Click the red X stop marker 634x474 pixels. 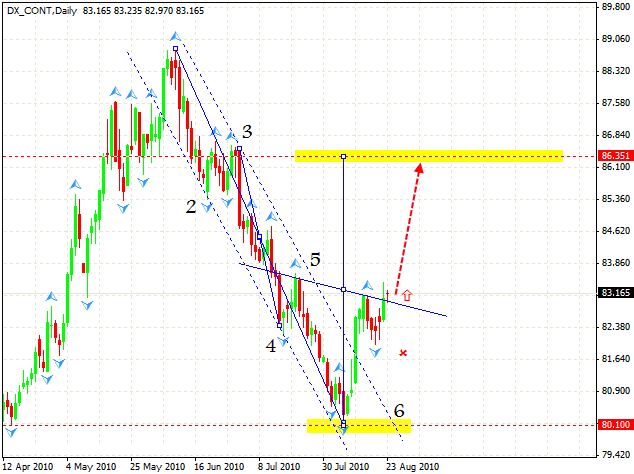pyautogui.click(x=403, y=353)
